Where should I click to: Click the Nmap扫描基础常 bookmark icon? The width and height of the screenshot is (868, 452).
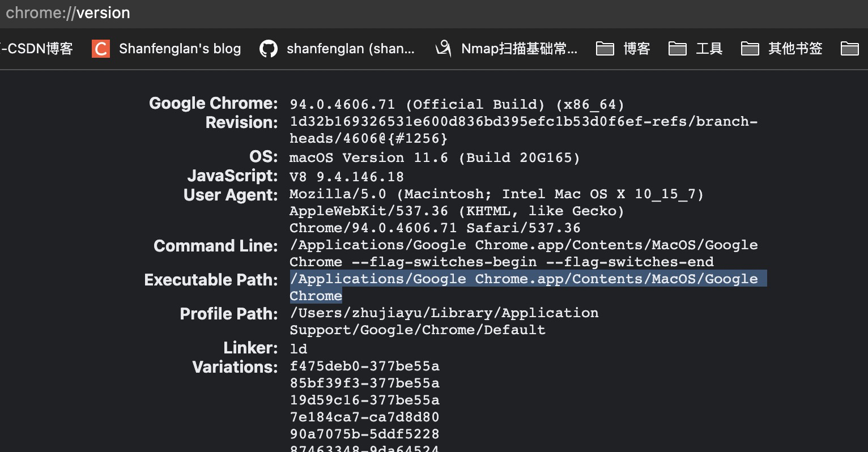tap(443, 49)
